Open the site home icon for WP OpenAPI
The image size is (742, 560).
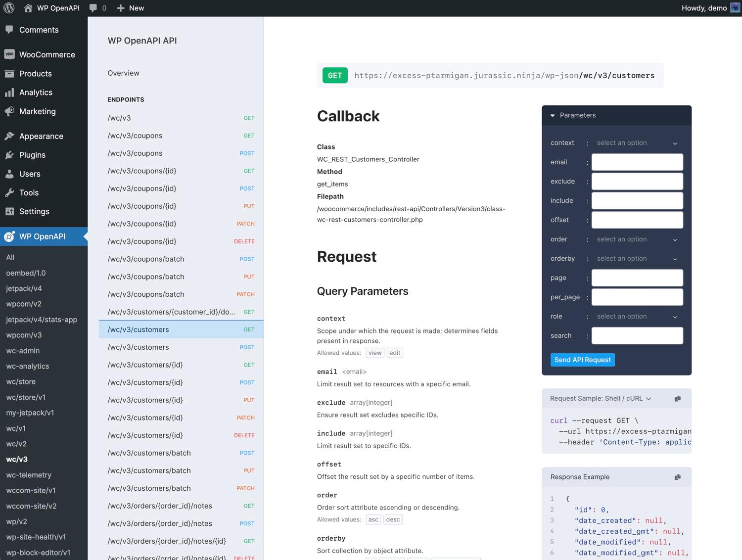click(28, 8)
